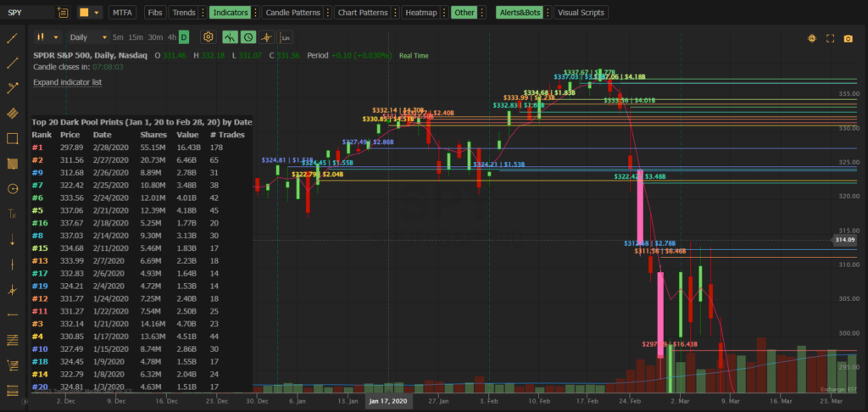Open the camera snapshot icon
The height and width of the screenshot is (412, 868).
(x=848, y=38)
